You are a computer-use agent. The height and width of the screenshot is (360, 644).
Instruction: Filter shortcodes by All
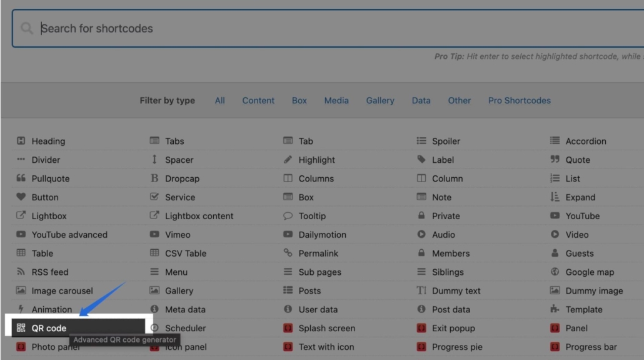click(x=219, y=100)
